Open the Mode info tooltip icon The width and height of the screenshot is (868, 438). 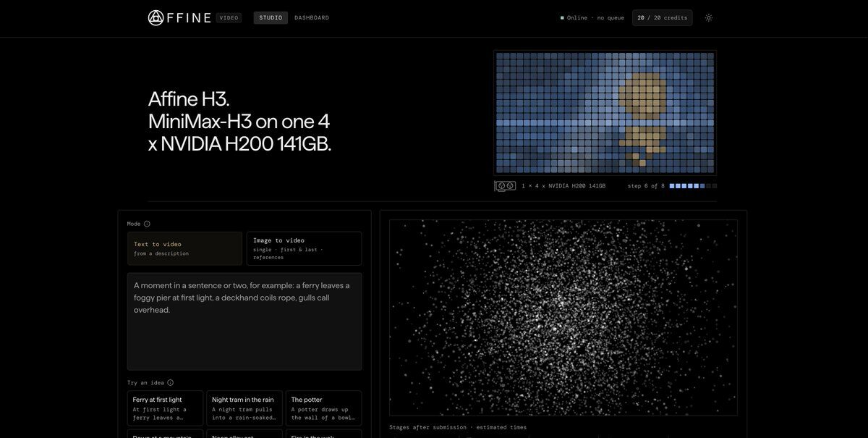click(x=147, y=224)
